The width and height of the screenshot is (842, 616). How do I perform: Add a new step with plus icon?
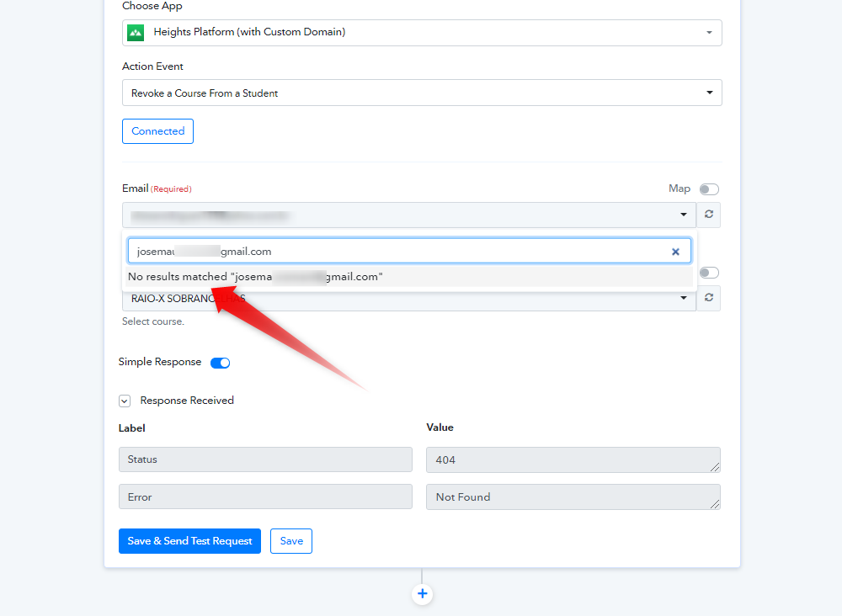pos(423,594)
